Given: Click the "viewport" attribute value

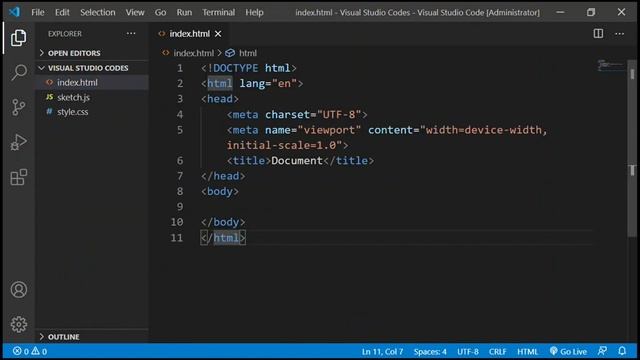Looking at the screenshot, I should (x=329, y=130).
